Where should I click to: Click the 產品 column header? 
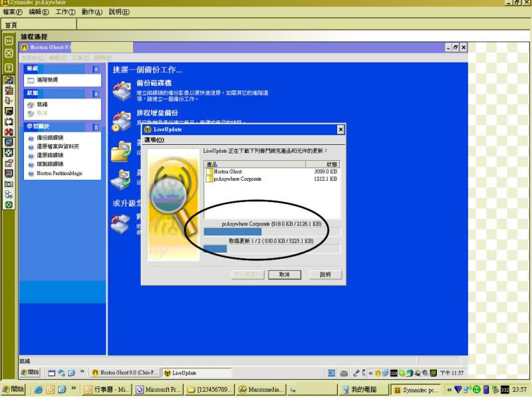(255, 164)
